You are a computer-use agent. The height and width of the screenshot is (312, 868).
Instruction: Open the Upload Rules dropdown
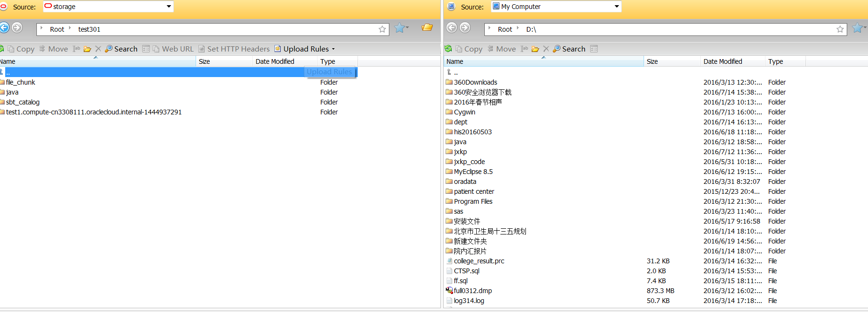[x=305, y=49]
